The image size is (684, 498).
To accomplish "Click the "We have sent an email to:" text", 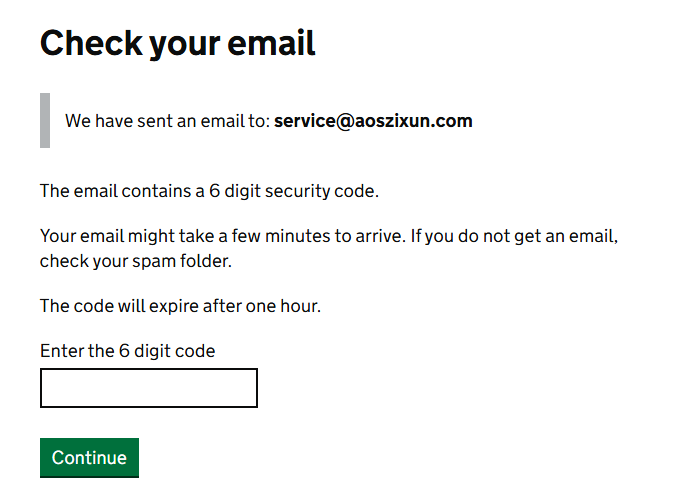I will click(x=167, y=121).
